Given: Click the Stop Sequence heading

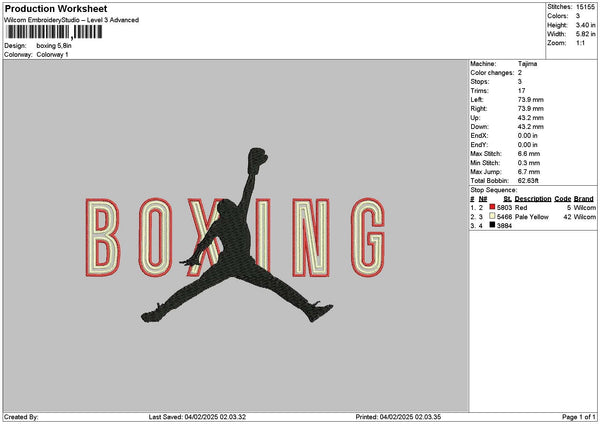Looking at the screenshot, I should pos(493,189).
